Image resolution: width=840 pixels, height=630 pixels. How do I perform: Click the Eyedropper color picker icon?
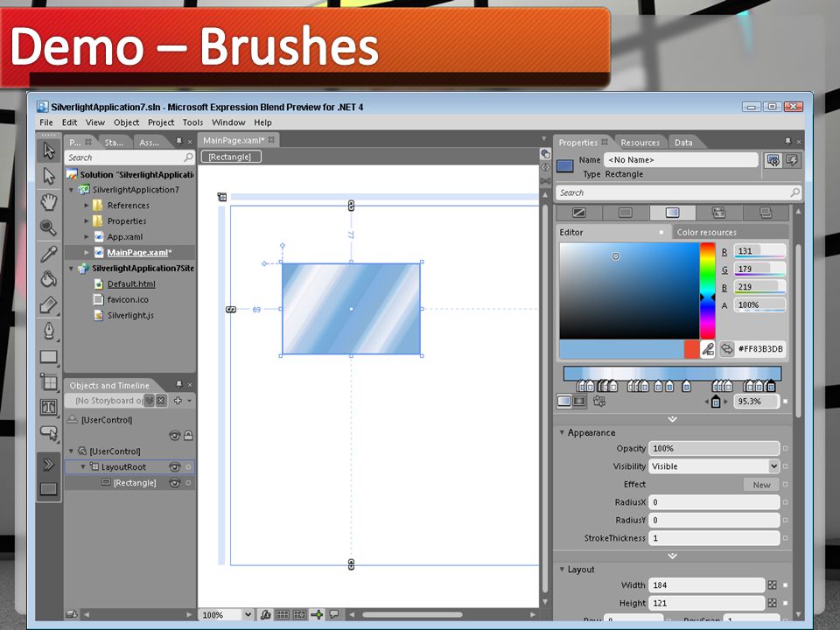[x=708, y=349]
